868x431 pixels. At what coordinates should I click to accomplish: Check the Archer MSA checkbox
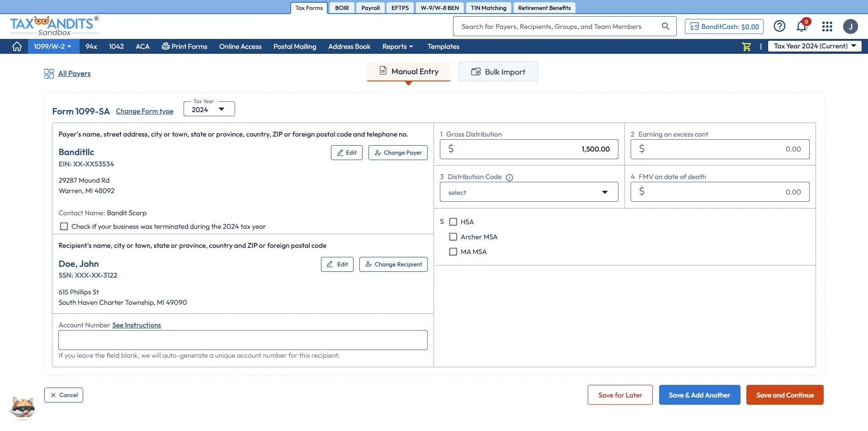453,237
